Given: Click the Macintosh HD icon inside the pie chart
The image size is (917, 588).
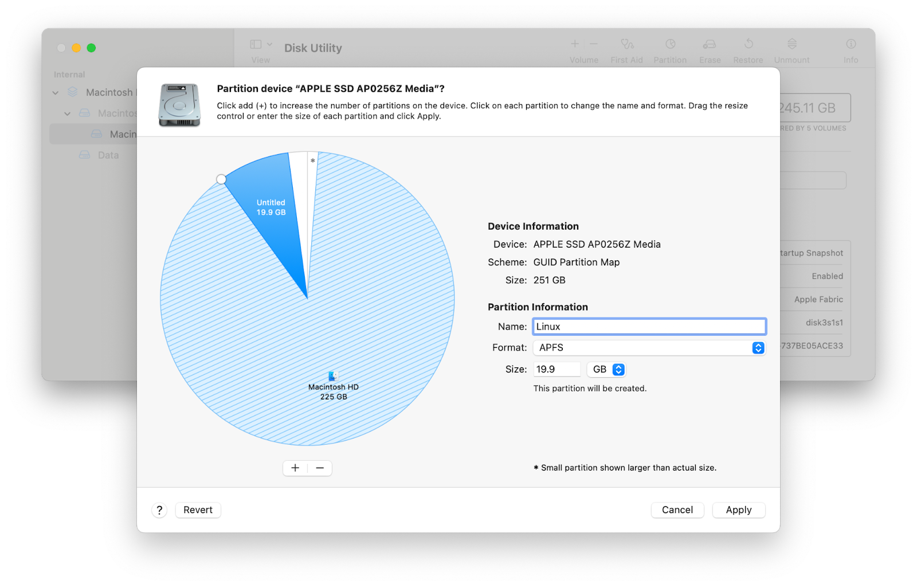Looking at the screenshot, I should pyautogui.click(x=332, y=377).
